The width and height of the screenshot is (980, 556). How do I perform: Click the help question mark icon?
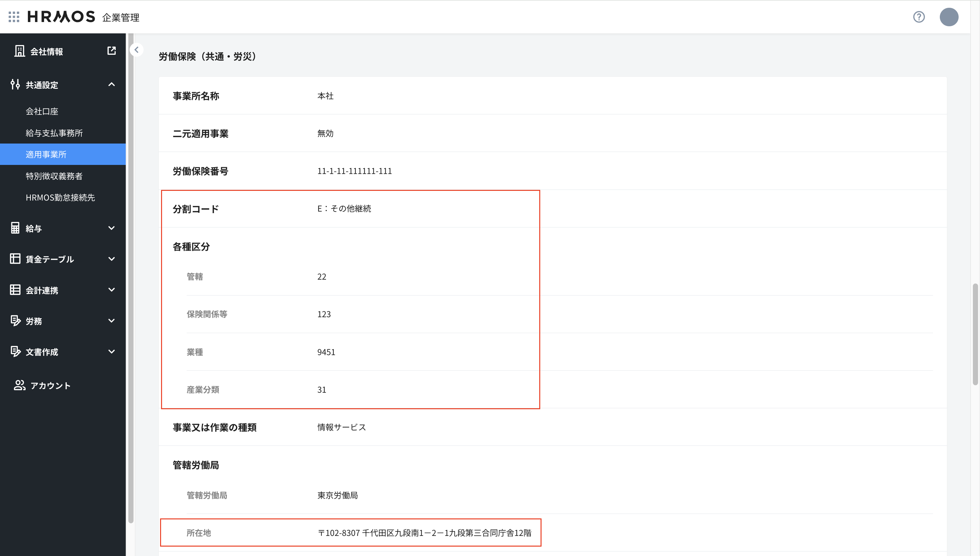[918, 17]
